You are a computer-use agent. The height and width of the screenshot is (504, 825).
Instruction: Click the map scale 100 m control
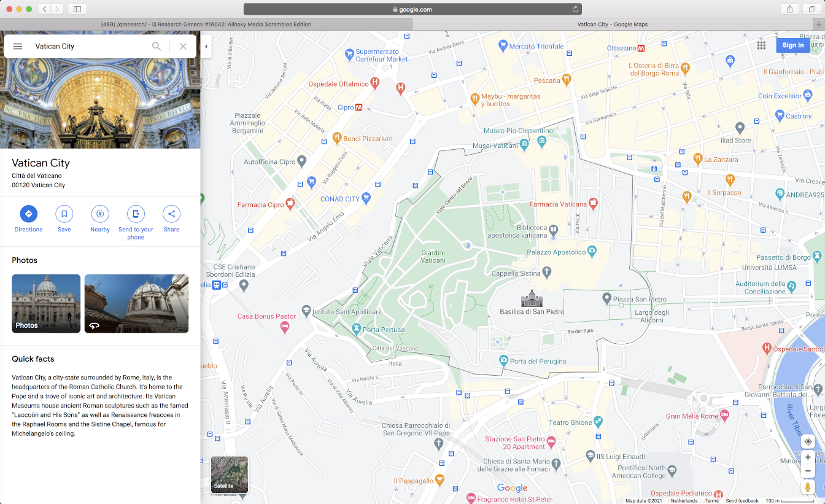pyautogui.click(x=789, y=501)
